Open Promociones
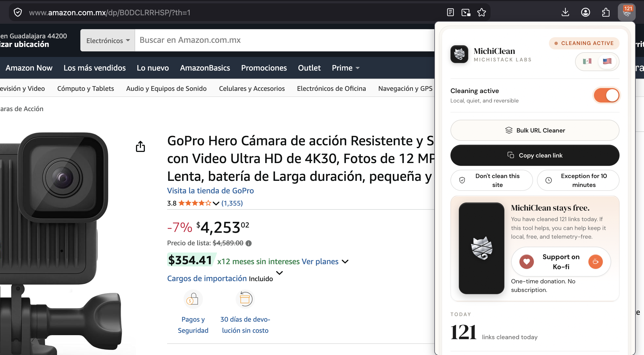 point(264,68)
